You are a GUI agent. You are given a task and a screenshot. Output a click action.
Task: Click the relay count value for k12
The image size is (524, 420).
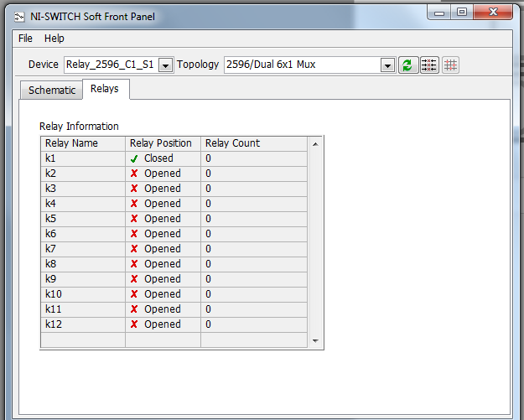(x=208, y=324)
